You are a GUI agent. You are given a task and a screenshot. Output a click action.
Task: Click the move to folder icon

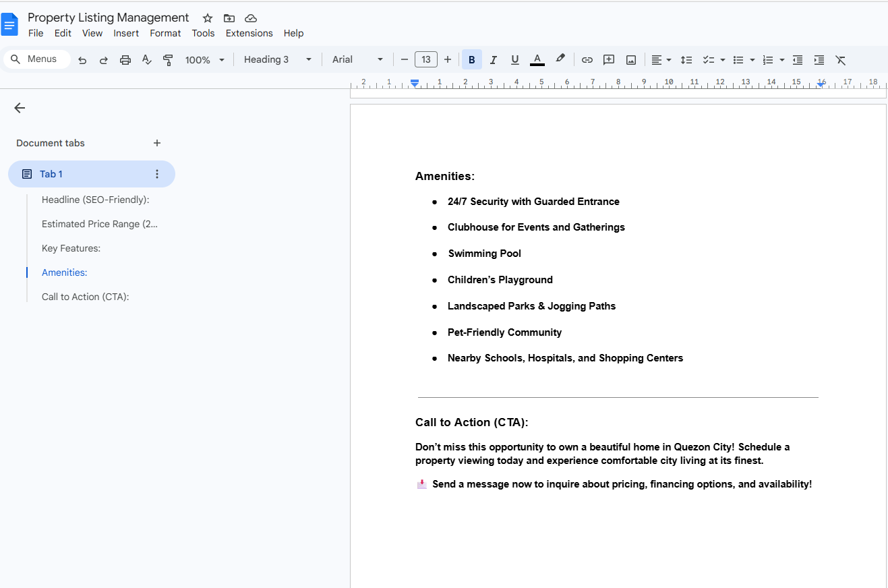point(229,18)
